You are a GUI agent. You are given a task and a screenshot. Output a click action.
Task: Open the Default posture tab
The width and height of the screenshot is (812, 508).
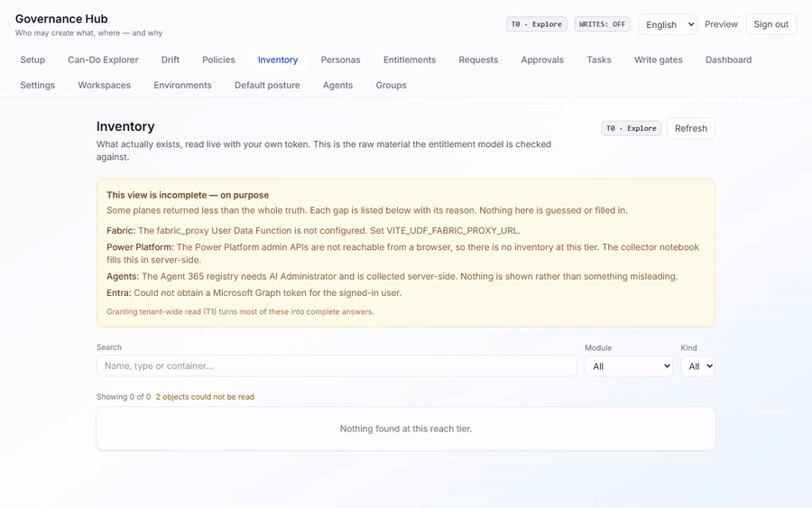coord(267,85)
